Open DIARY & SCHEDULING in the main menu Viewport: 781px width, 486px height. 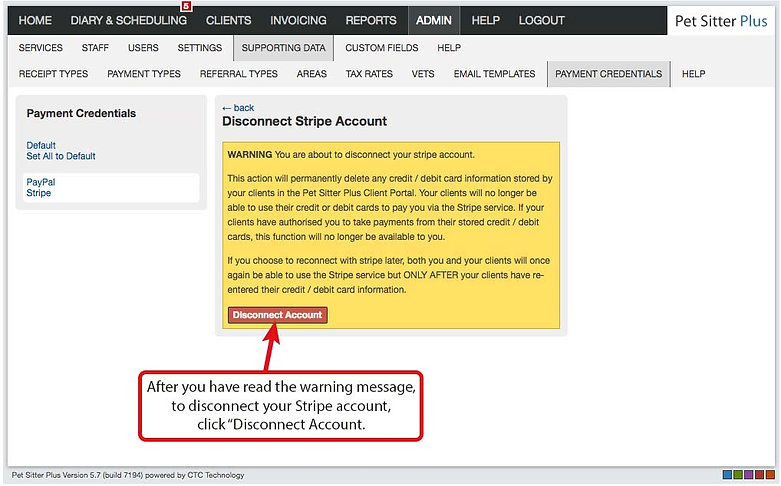pos(129,20)
